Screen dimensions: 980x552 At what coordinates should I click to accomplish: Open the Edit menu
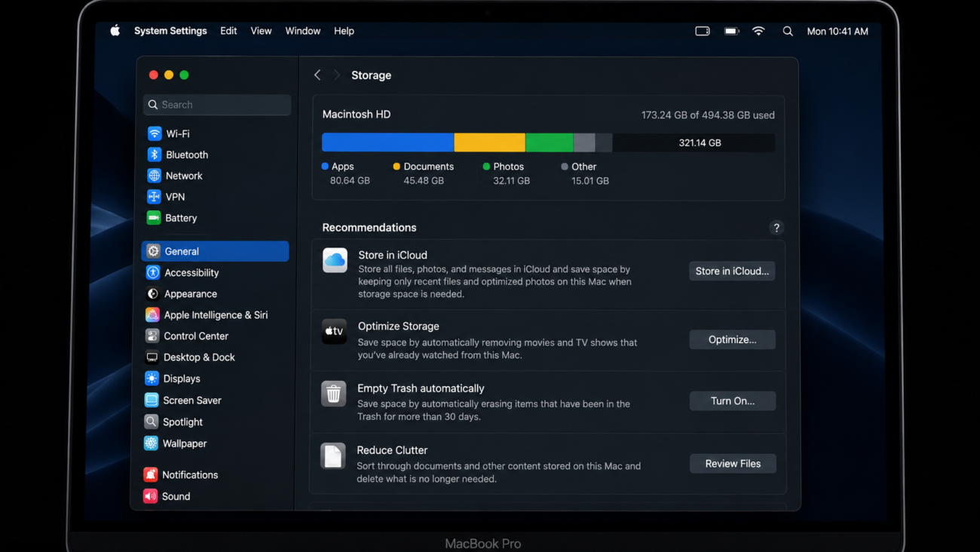pyautogui.click(x=228, y=31)
